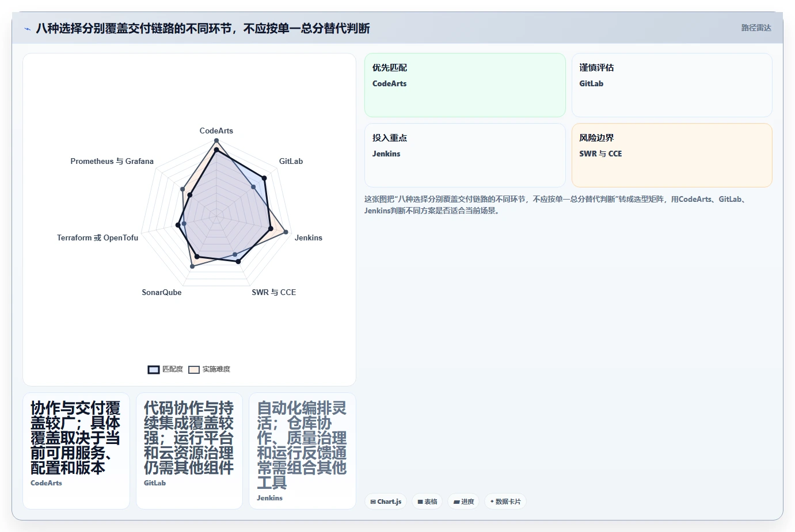Open the 协作与交付覆盖较广 CodeArts summary card

tap(76, 451)
